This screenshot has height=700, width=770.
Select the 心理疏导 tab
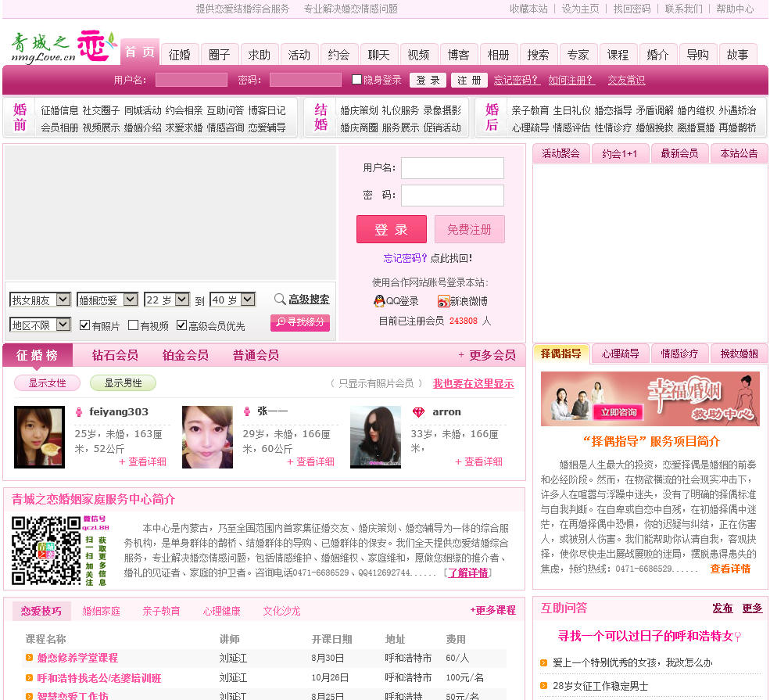(620, 354)
